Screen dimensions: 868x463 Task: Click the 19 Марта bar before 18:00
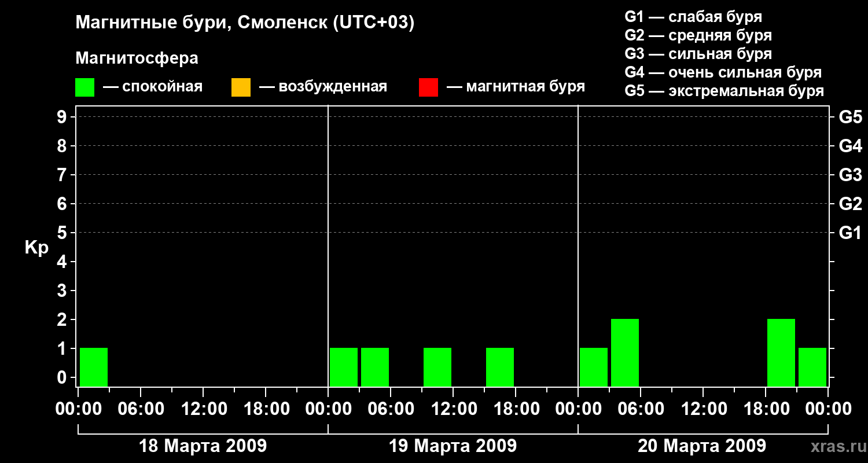coord(500,367)
